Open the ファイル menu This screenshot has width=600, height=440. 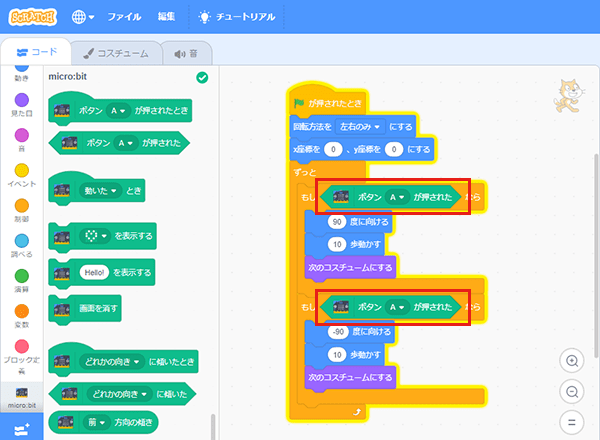[x=124, y=17]
